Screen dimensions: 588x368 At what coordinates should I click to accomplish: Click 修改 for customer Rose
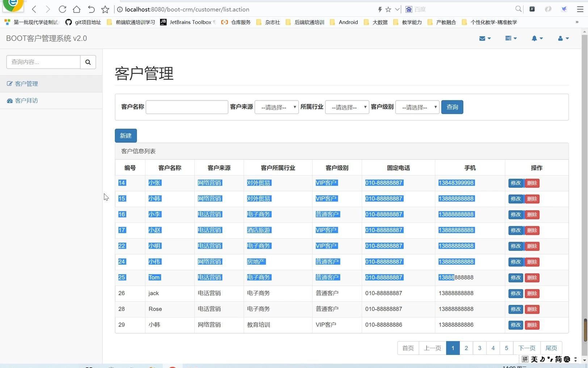click(x=516, y=309)
